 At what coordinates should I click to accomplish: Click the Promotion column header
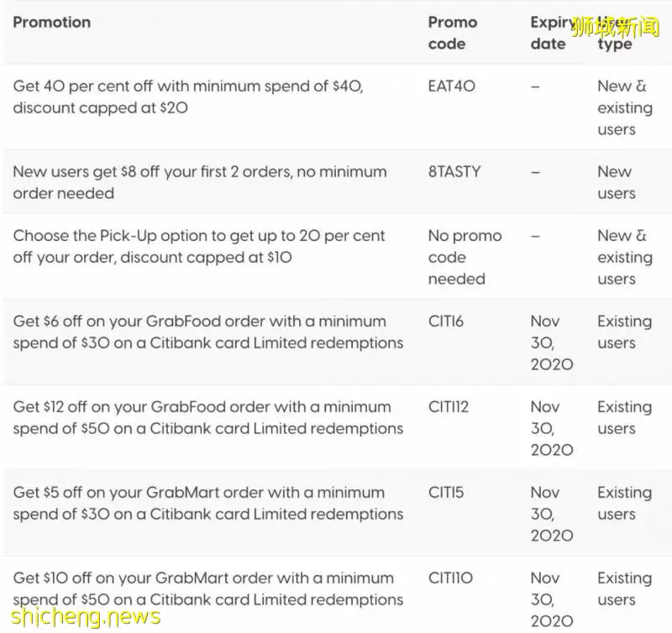[52, 23]
